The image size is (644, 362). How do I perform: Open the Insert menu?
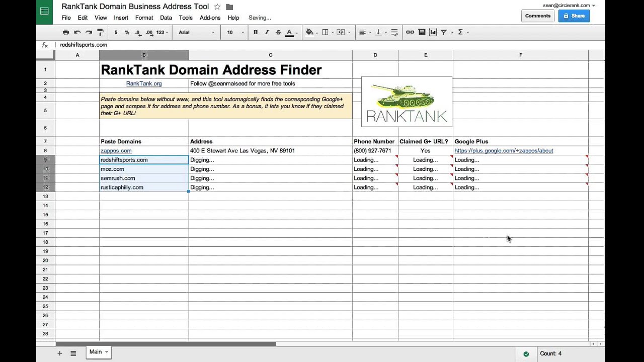[121, 18]
